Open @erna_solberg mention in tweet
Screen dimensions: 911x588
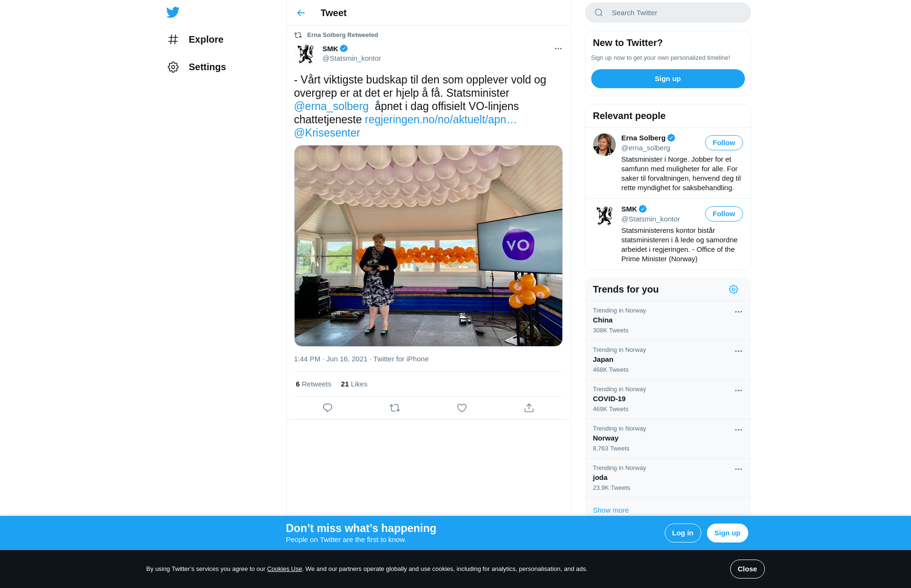(x=331, y=106)
